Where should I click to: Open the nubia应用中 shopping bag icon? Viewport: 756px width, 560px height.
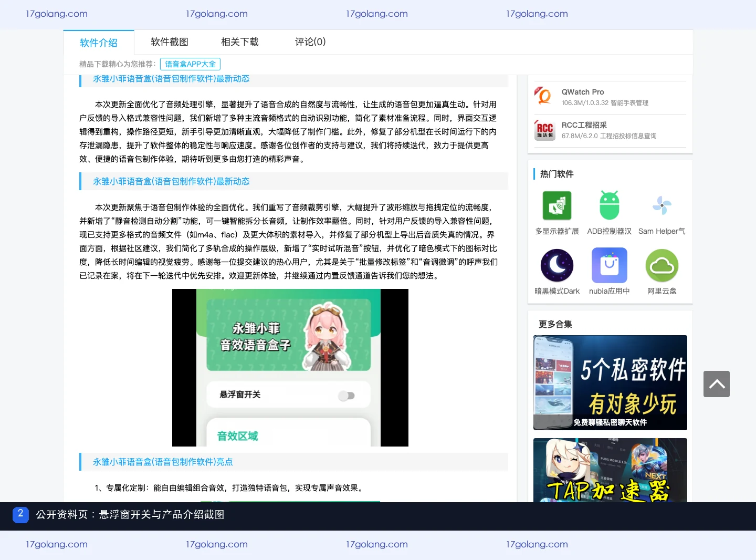coord(610,265)
